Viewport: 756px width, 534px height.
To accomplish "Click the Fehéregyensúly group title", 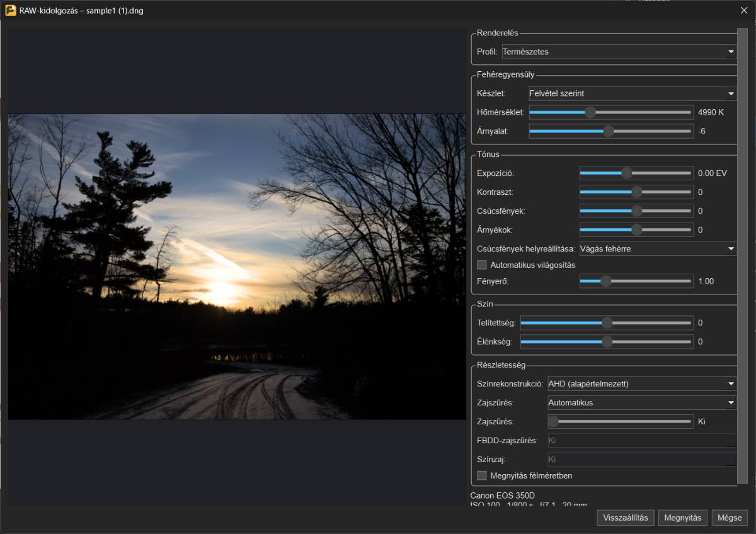I will coord(505,74).
